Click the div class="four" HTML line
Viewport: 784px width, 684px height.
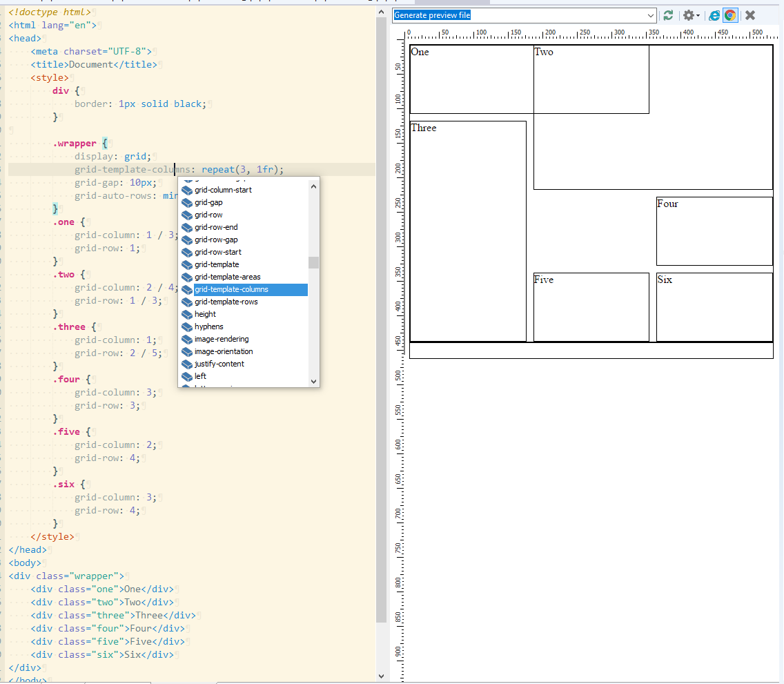point(108,629)
